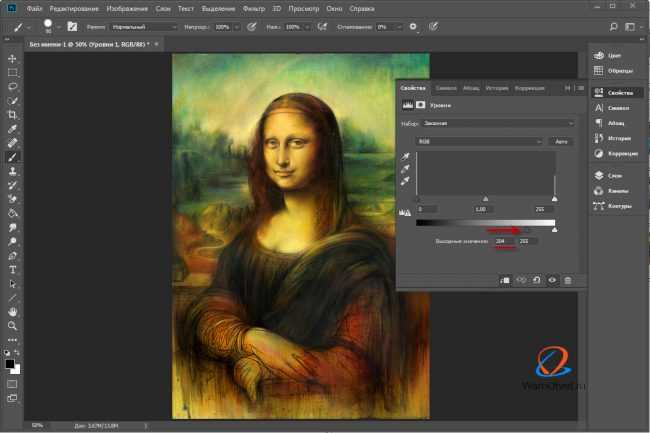The image size is (650, 433).
Task: Toggle pressure control for opacity
Action: 251,27
